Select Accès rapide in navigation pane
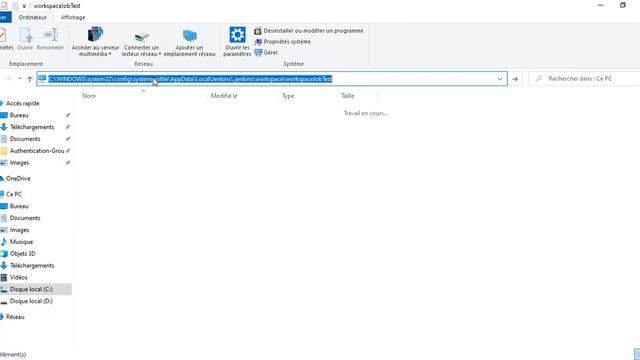Image resolution: width=640 pixels, height=360 pixels. 22,104
